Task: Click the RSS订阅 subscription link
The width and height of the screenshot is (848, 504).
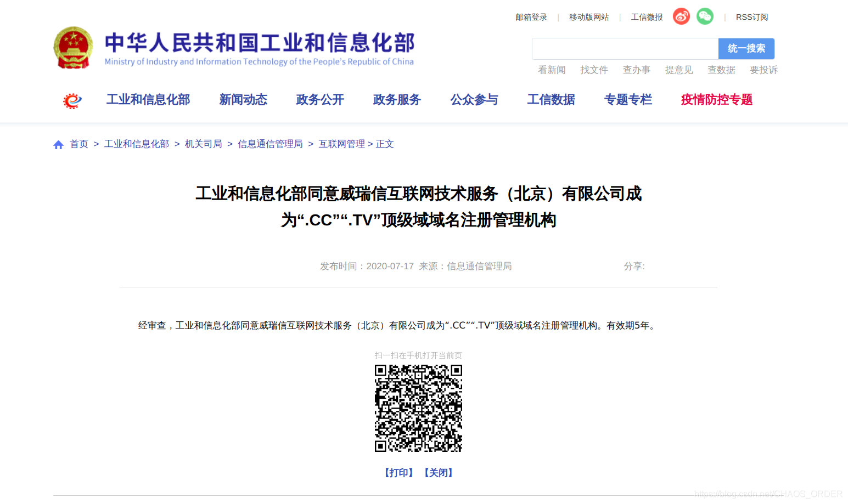Action: (751, 17)
